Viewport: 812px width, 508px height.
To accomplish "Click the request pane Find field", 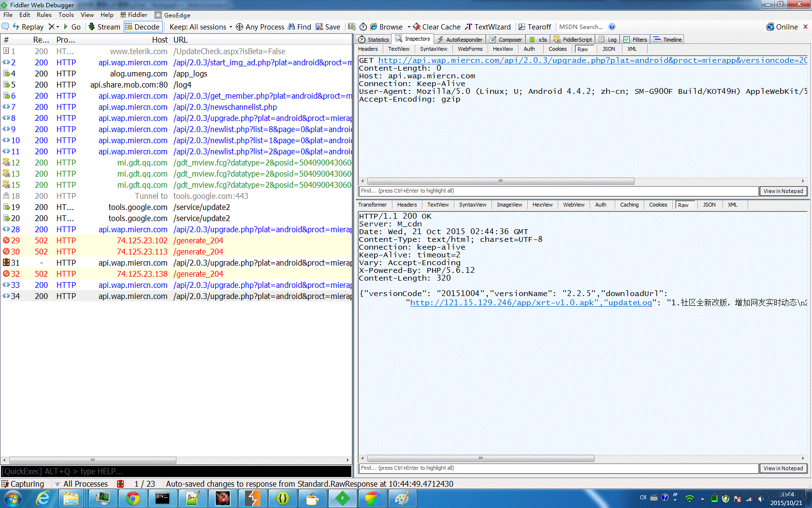I will click(x=558, y=191).
